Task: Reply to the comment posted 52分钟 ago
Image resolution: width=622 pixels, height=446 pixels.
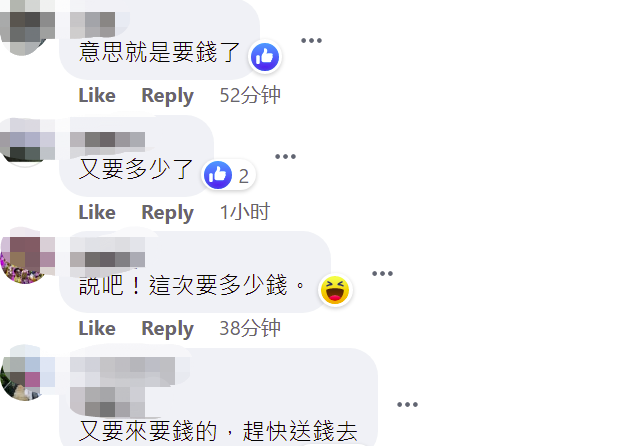Action: [167, 96]
